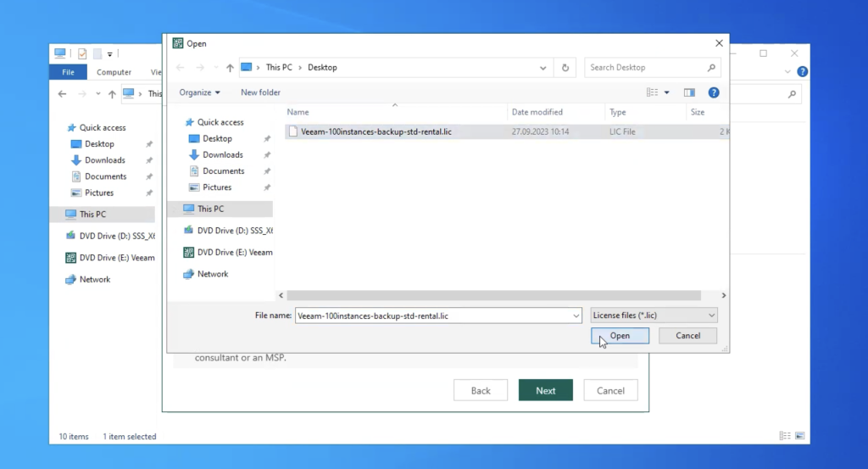Select Network in Explorer window sidebar
This screenshot has width=868, height=469.
coord(88,280)
